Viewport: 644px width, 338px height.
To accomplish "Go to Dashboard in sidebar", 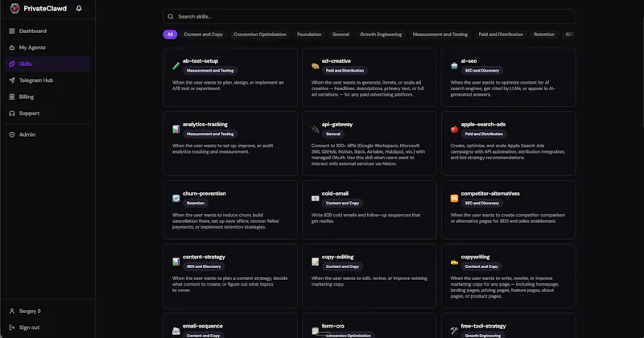I will coord(47,31).
